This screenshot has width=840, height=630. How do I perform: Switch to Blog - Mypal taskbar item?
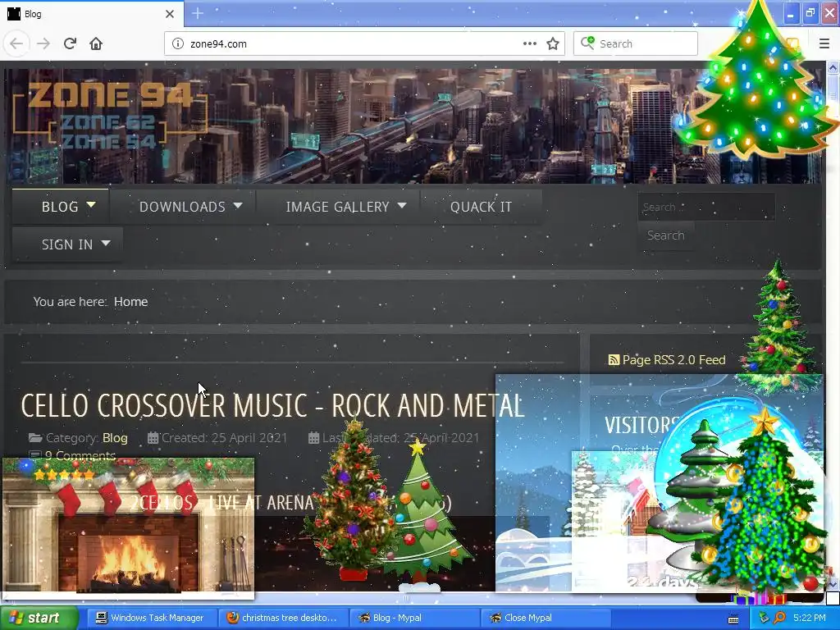pos(413,618)
